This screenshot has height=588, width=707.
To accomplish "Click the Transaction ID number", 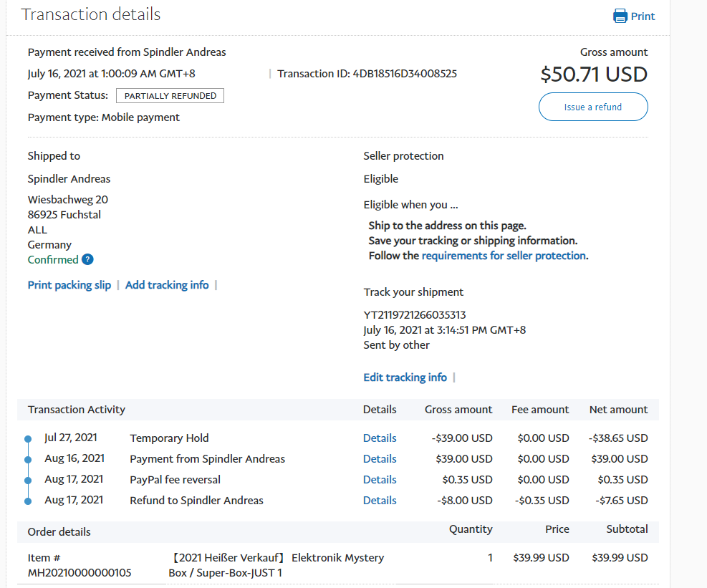I will point(405,74).
